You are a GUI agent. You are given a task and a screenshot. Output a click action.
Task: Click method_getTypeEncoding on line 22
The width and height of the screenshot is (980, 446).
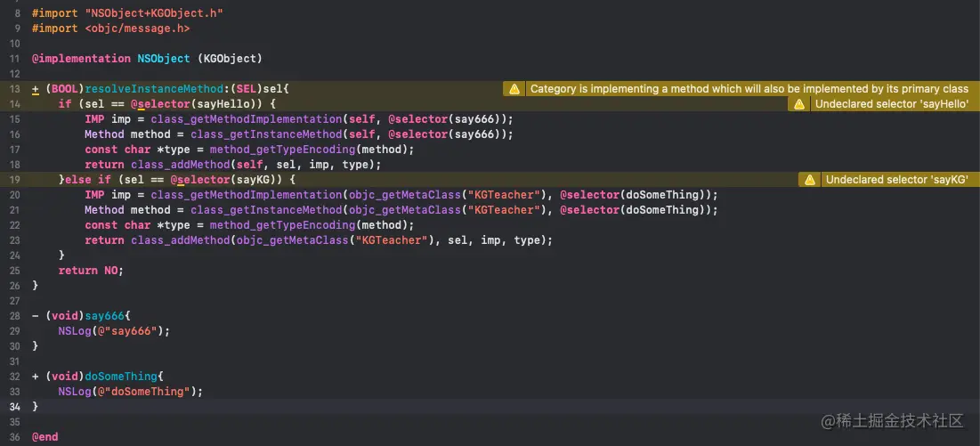282,225
